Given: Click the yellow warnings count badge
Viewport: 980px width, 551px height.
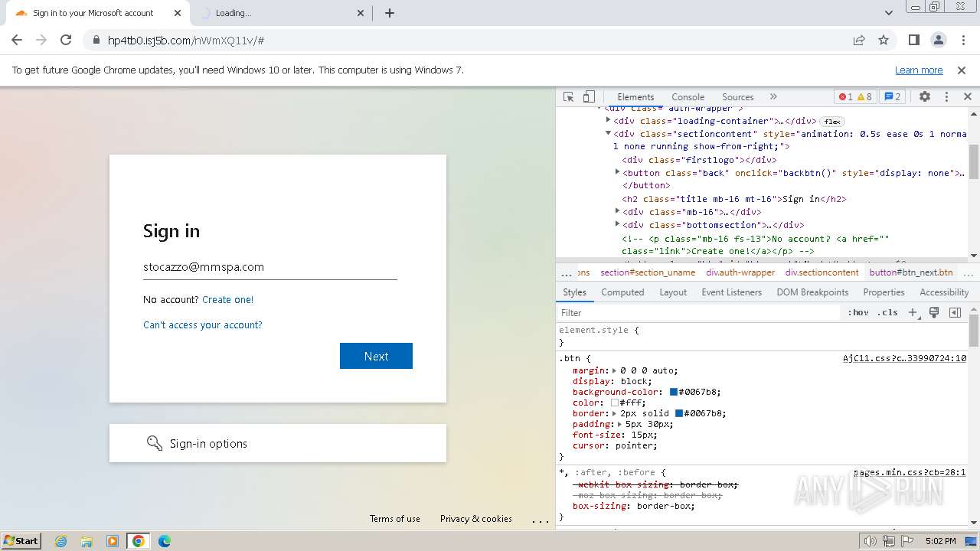Looking at the screenshot, I should coord(864,97).
